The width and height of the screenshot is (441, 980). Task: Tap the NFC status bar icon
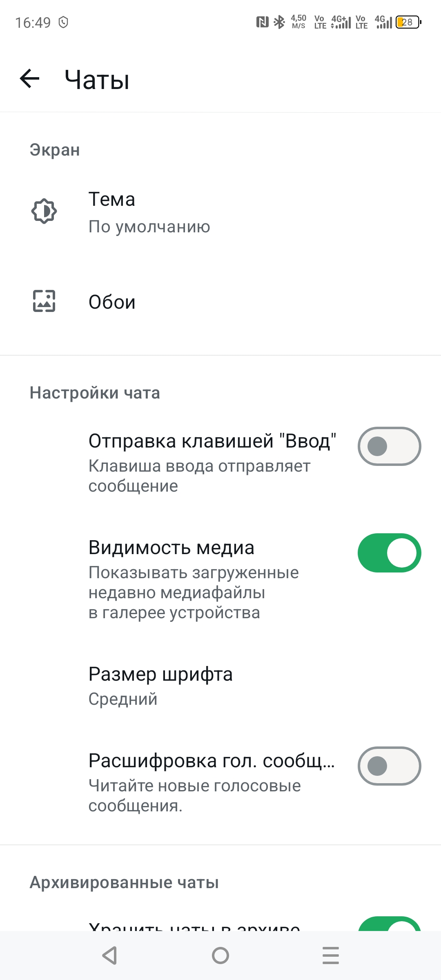tap(262, 22)
